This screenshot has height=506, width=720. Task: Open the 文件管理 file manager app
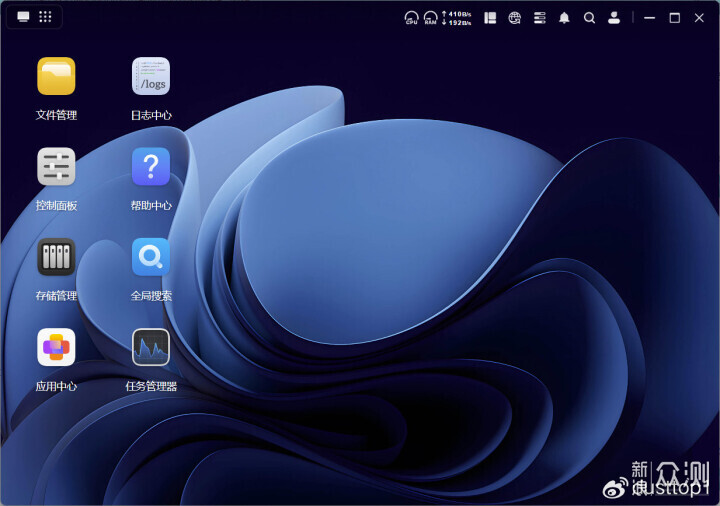click(56, 76)
